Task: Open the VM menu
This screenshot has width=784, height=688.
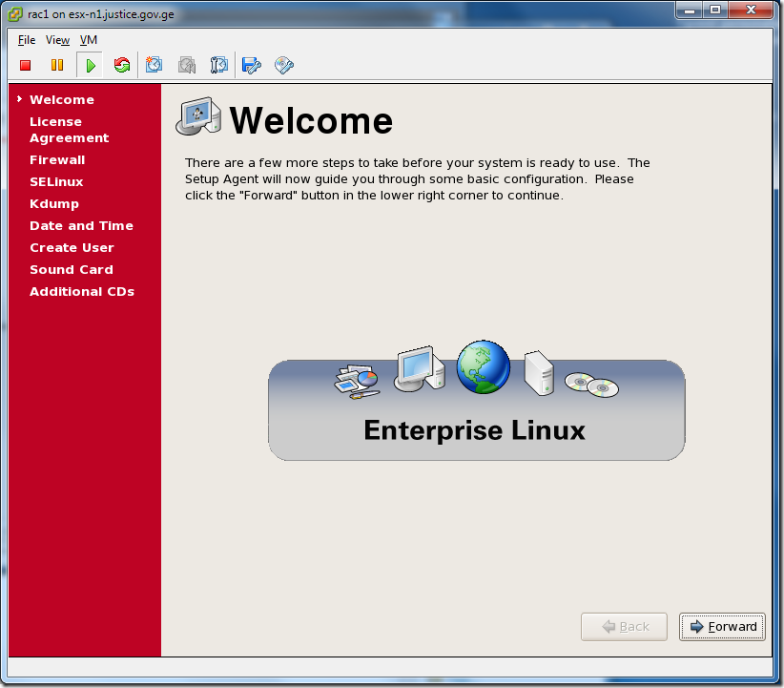Action: point(89,40)
